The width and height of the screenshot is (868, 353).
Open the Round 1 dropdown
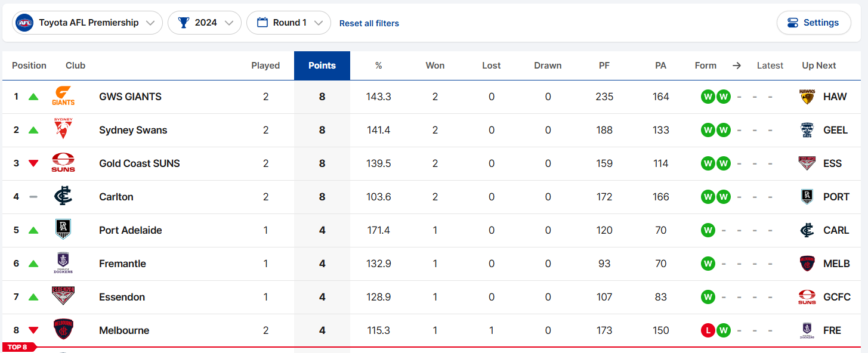pyautogui.click(x=289, y=23)
